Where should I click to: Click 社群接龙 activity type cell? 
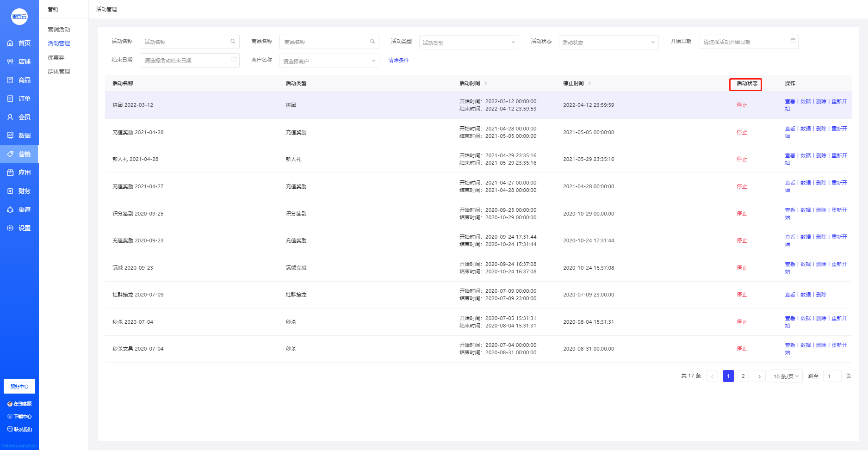[296, 295]
